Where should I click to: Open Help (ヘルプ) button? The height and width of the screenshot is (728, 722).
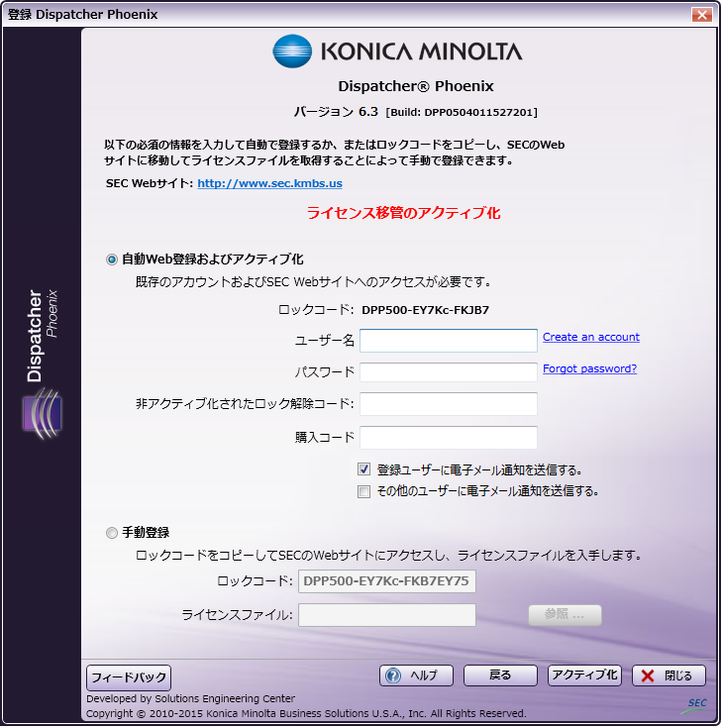click(416, 676)
